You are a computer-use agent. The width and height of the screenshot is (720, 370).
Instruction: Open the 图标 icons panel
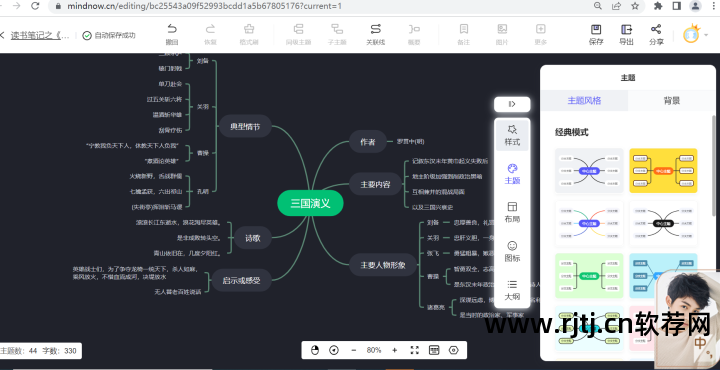coord(512,251)
